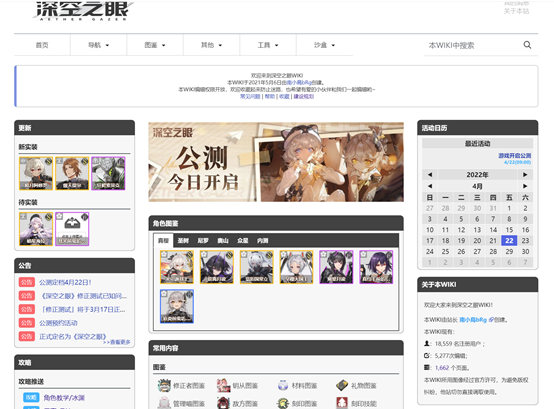Go to next month after 4月
This screenshot has height=409, width=554.
(x=525, y=186)
